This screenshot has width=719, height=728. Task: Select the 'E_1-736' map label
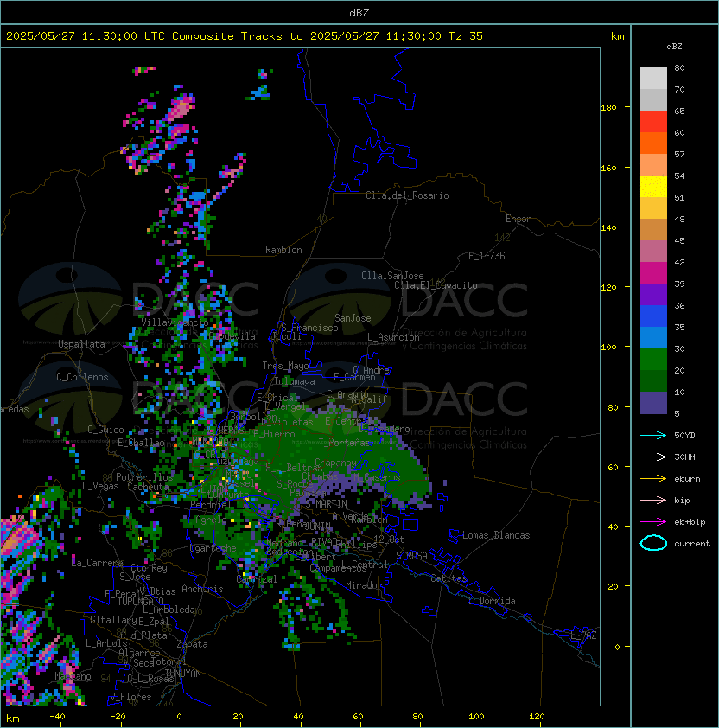pyautogui.click(x=487, y=256)
